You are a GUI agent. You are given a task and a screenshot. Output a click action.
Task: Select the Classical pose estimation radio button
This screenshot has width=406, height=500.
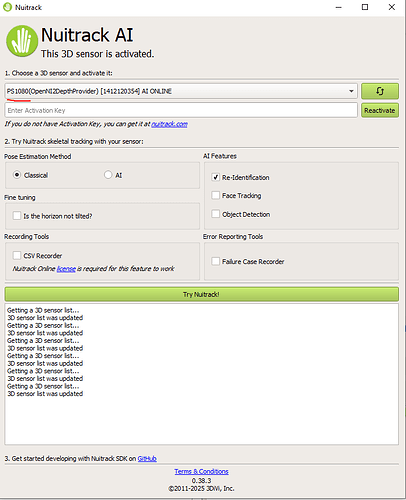click(x=17, y=175)
